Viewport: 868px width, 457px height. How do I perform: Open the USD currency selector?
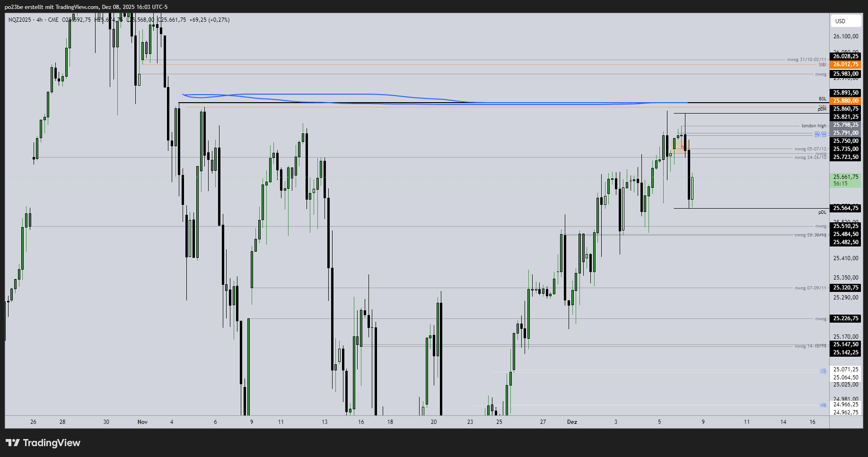click(x=846, y=21)
